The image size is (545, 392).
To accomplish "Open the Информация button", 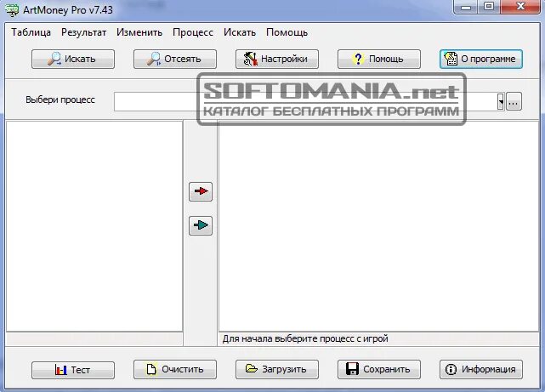I will coord(481,369).
